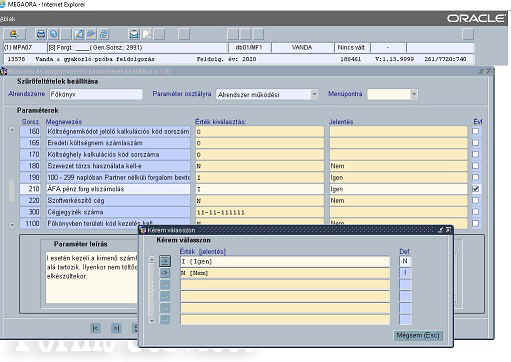Screen dimensions: 511x362
Task: Enable the Évf checkbox for row 190
Action: click(x=476, y=177)
